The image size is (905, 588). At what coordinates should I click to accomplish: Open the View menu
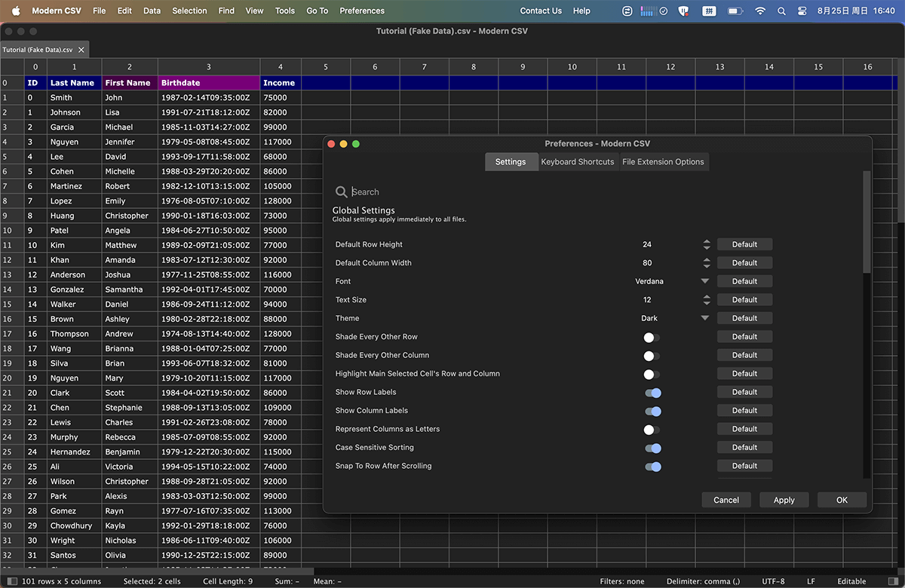(x=255, y=11)
